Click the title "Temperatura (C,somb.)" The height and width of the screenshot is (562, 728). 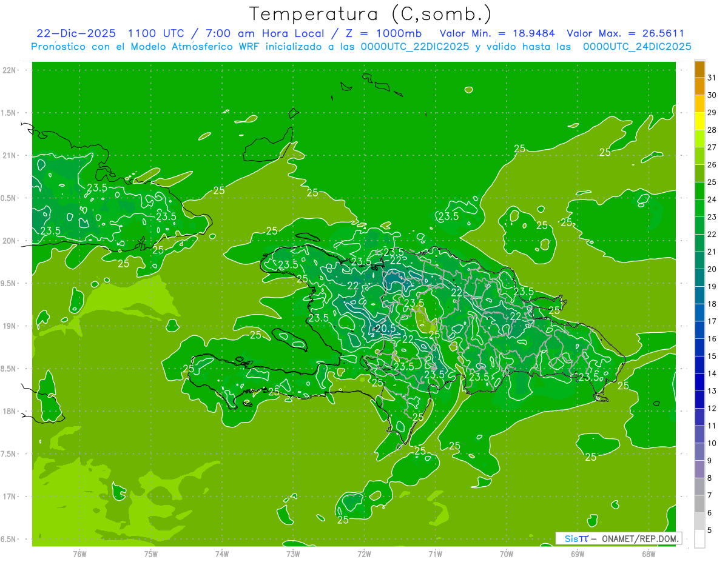tap(371, 14)
